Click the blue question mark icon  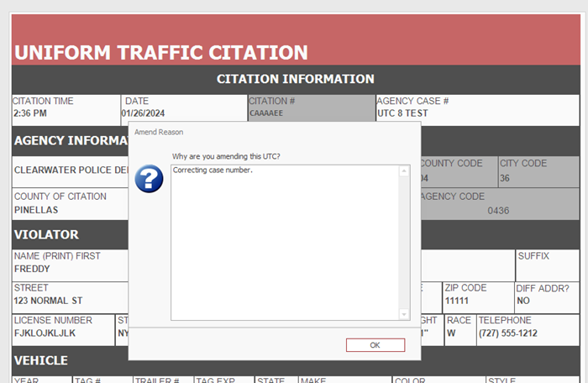[x=150, y=178]
